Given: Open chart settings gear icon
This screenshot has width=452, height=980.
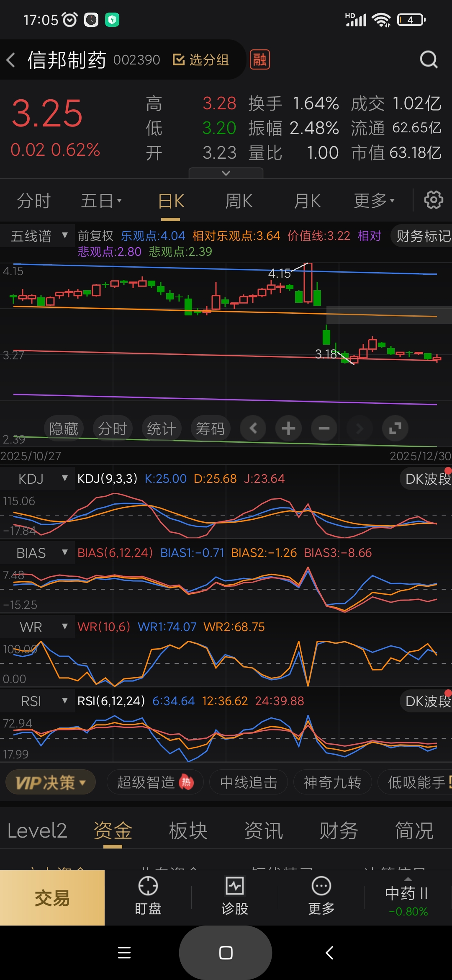Looking at the screenshot, I should 434,200.
